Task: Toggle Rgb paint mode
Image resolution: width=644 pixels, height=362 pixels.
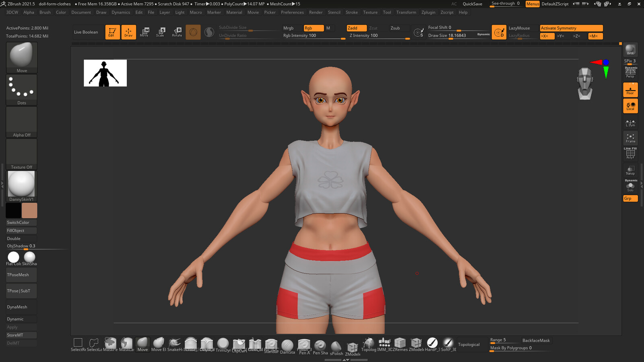Action: (x=314, y=28)
